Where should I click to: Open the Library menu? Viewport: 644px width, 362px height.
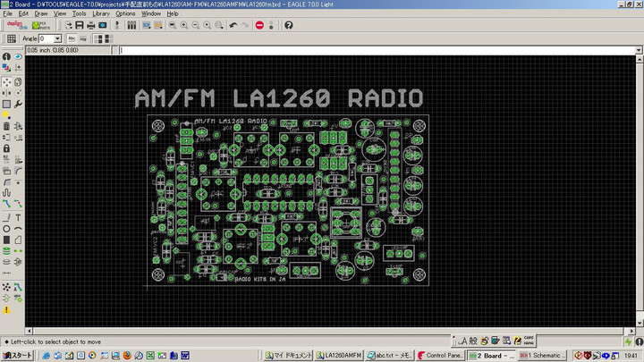pyautogui.click(x=100, y=13)
